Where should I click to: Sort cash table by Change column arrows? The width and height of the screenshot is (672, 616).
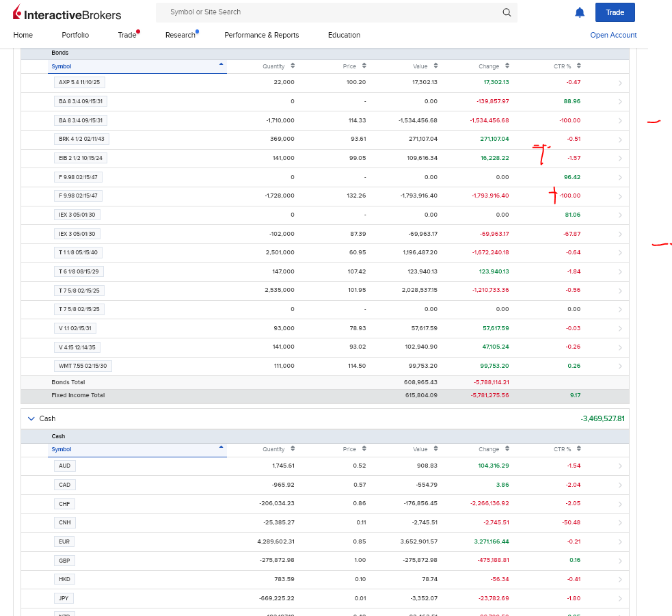tap(507, 448)
